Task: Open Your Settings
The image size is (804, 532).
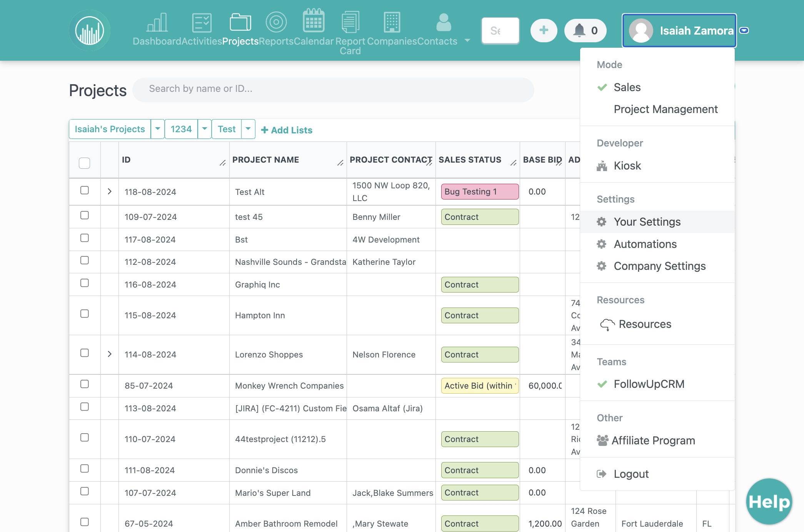Action: pyautogui.click(x=657, y=222)
